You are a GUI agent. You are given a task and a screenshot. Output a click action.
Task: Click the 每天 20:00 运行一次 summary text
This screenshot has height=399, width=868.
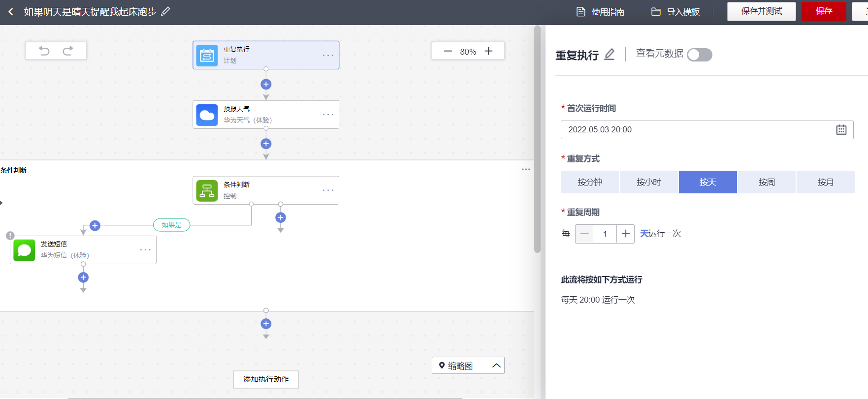click(598, 300)
